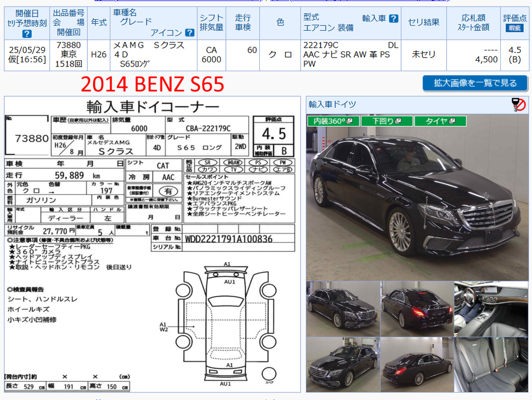
Task: Click the 車種名 column header
Action: point(125,12)
